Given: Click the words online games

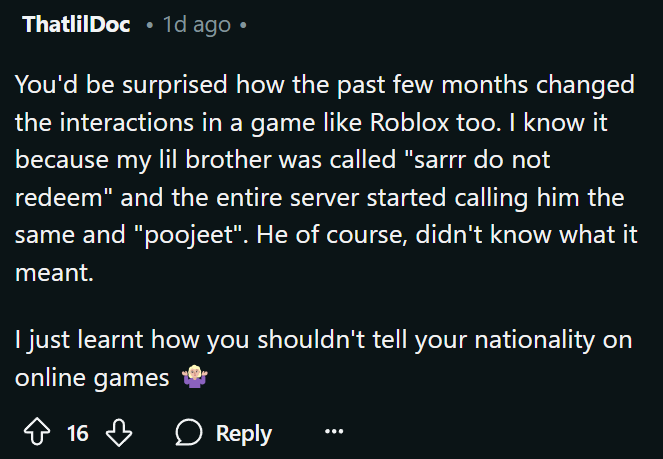Looking at the screenshot, I should (92, 377).
